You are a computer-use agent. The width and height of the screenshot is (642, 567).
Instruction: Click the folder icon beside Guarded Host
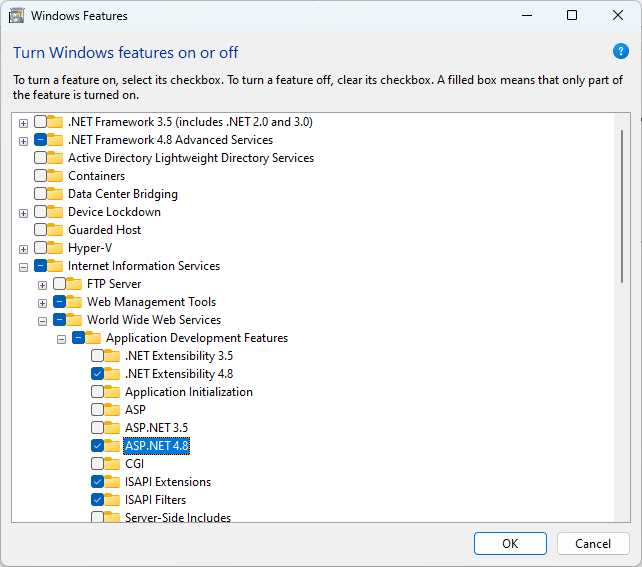[56, 230]
